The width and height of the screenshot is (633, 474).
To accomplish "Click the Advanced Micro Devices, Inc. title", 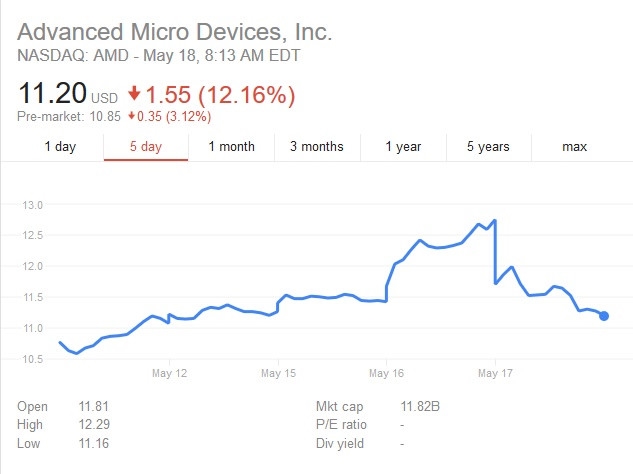I will (x=175, y=32).
